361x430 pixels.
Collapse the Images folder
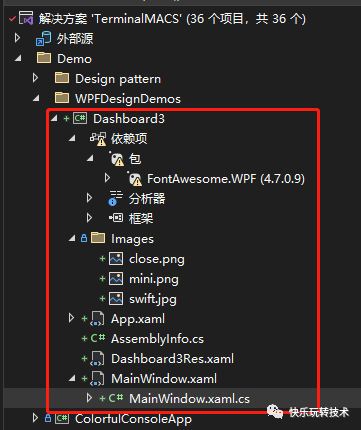72,239
